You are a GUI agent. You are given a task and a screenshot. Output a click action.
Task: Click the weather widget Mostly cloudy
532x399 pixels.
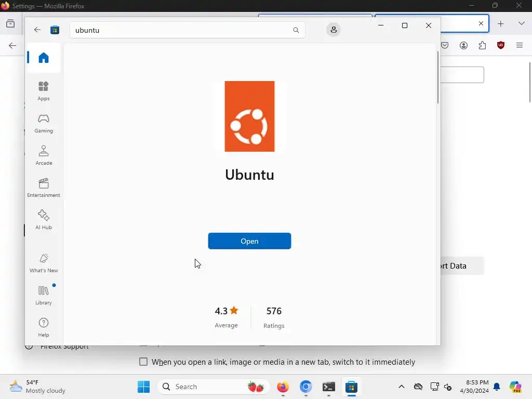37,387
